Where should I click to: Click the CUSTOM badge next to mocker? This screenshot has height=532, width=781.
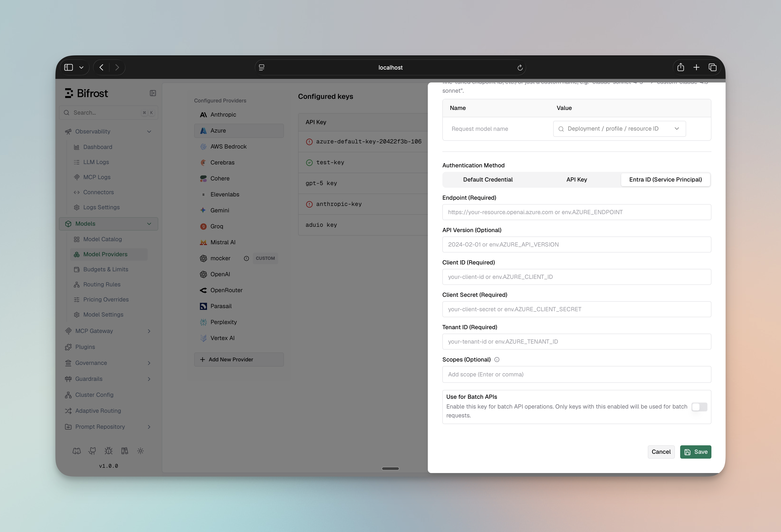coord(265,258)
